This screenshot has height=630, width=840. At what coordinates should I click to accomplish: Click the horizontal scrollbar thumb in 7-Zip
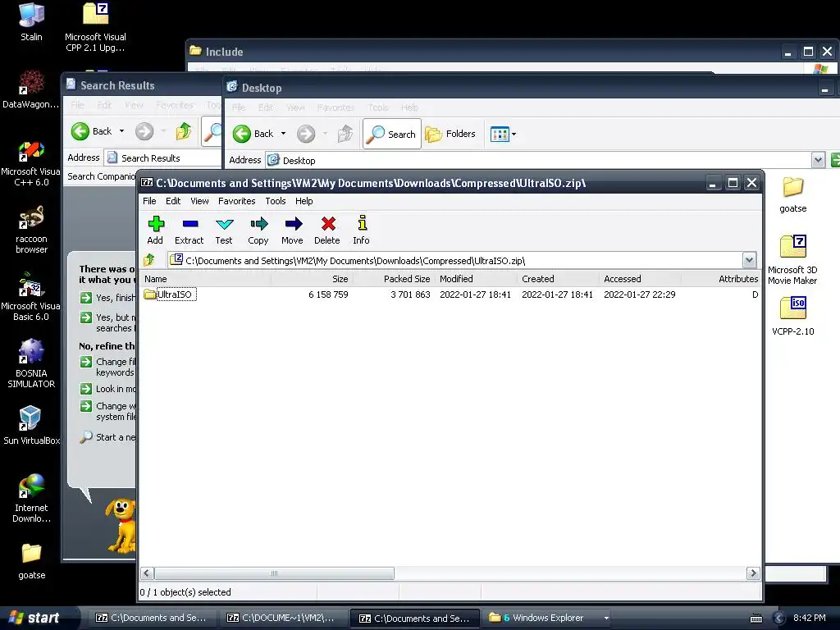(274, 573)
